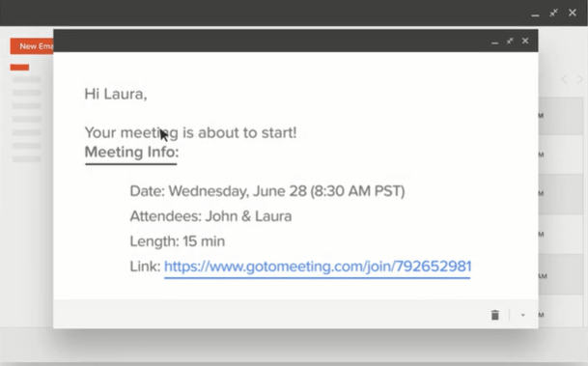Open the first gray sidebar folder placeholder
Screen dimensions: 588x366
pos(27,79)
